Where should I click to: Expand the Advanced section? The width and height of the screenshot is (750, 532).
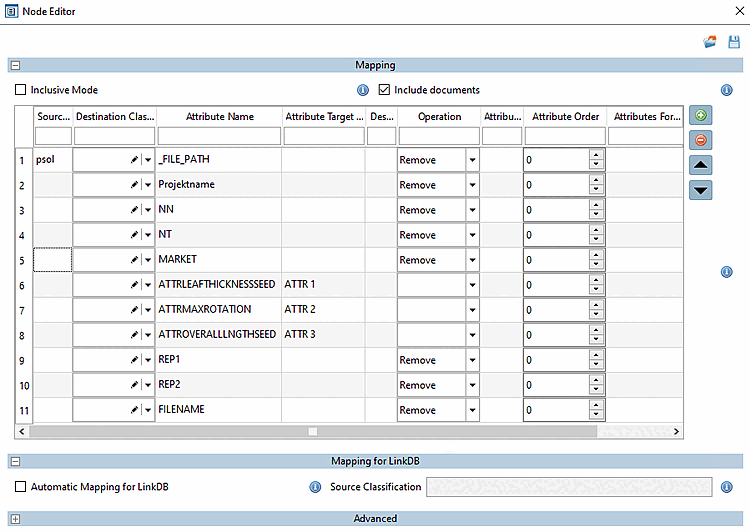click(16, 519)
